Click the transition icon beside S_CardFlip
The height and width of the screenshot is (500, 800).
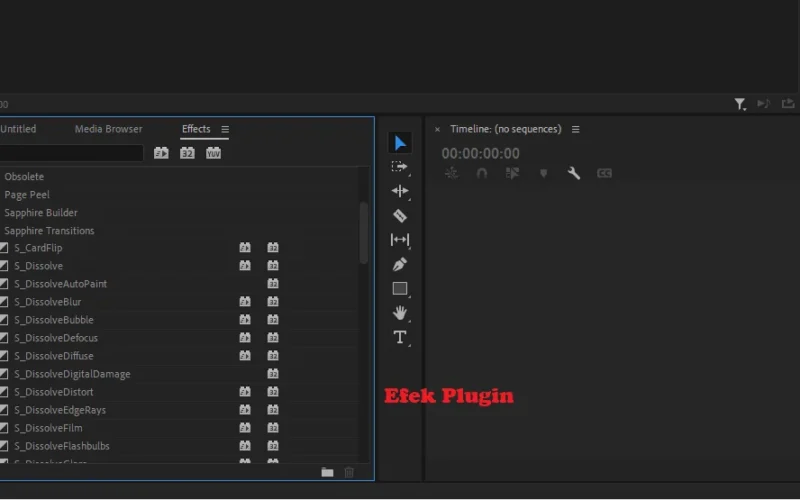pos(4,248)
